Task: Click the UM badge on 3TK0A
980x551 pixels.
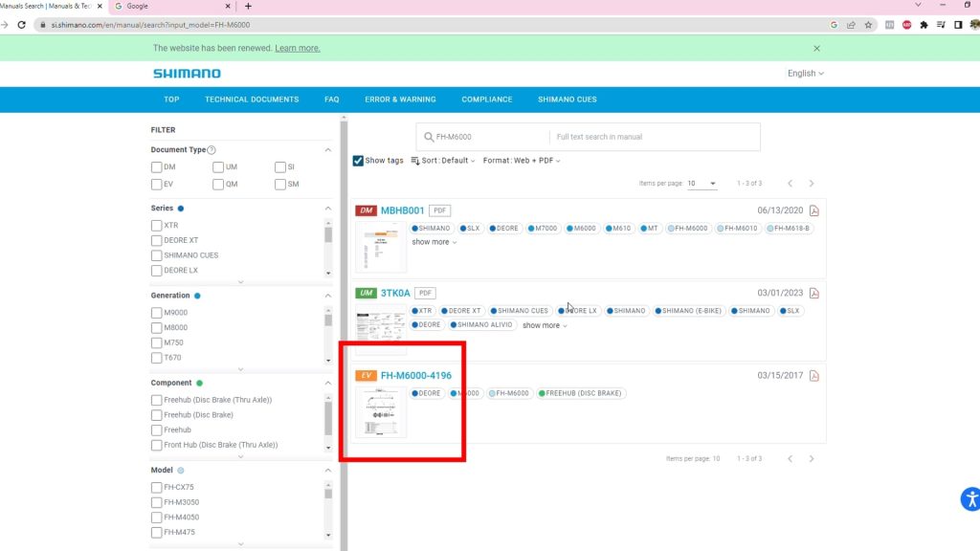Action: pyautogui.click(x=367, y=293)
